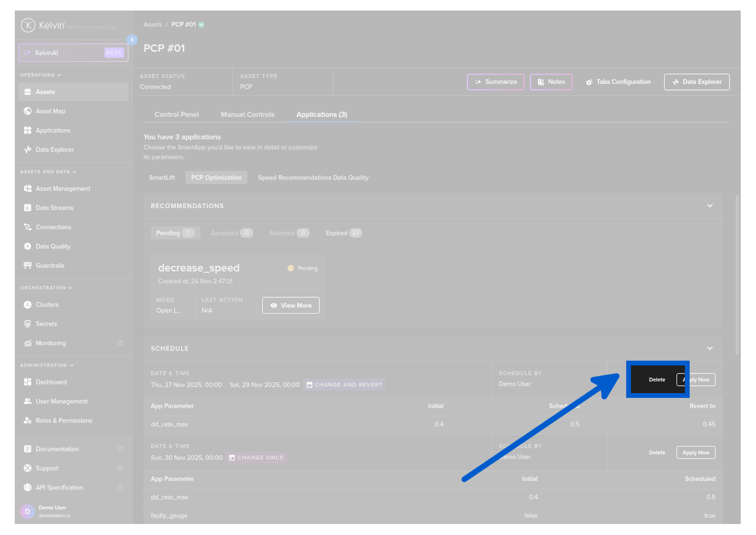Open Data Explorer from the sidebar
Viewport: 756px width, 535px height.
(54, 150)
